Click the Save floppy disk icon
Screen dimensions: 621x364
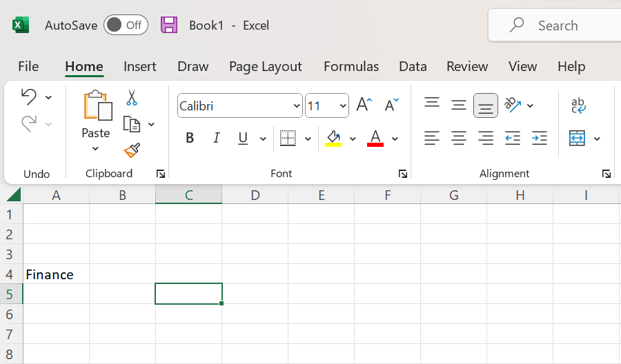click(169, 26)
